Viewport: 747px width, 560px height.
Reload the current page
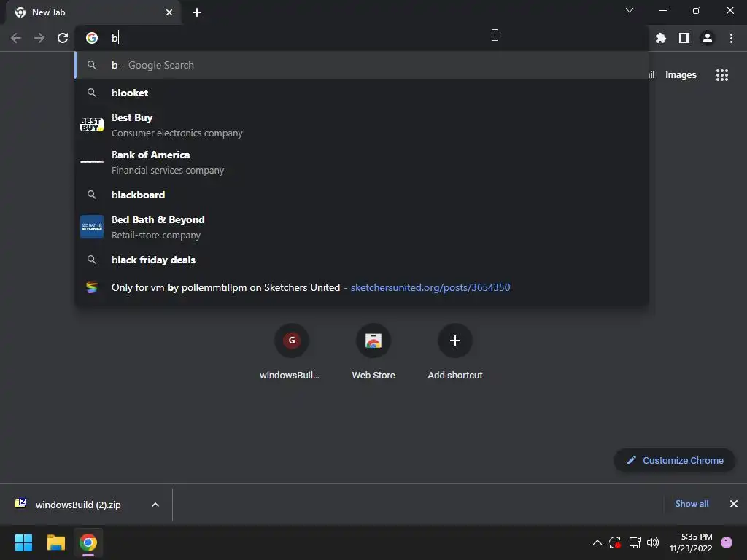pos(63,38)
